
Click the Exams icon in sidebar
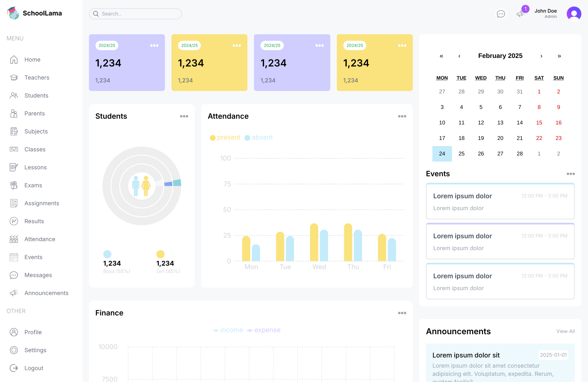click(x=14, y=185)
